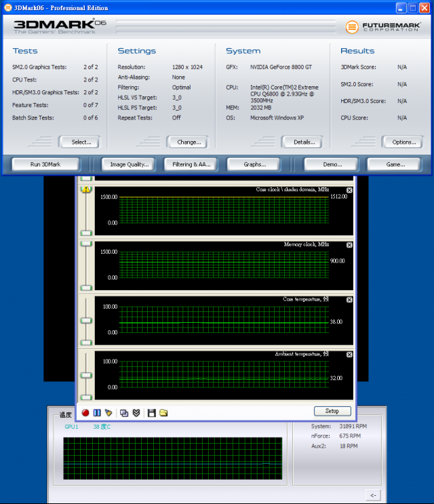Click the Core clock shader domain plot area
This screenshot has height=504, width=434.
[224, 210]
